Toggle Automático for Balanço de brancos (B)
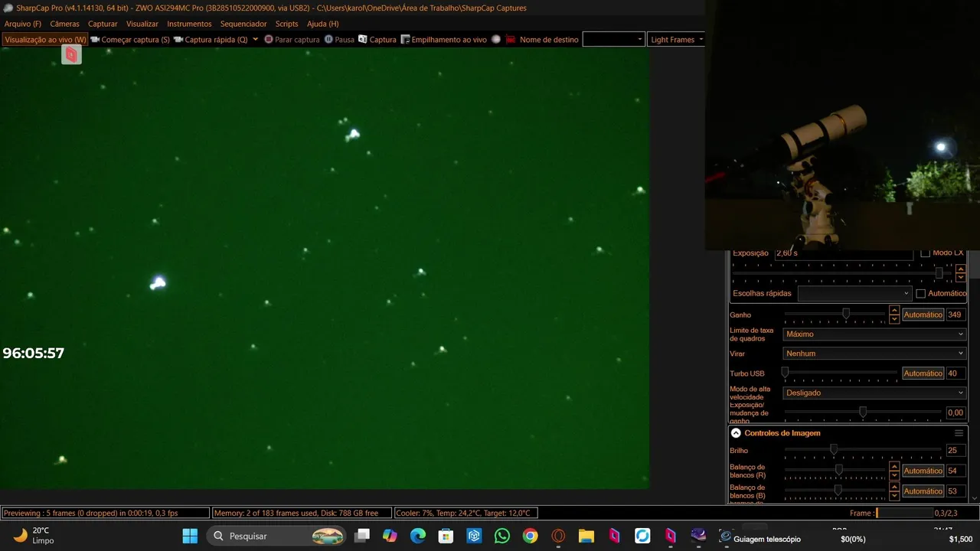 923,491
